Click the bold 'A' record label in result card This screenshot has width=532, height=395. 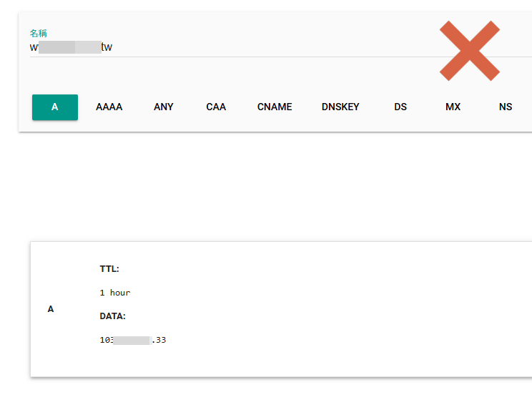51,309
